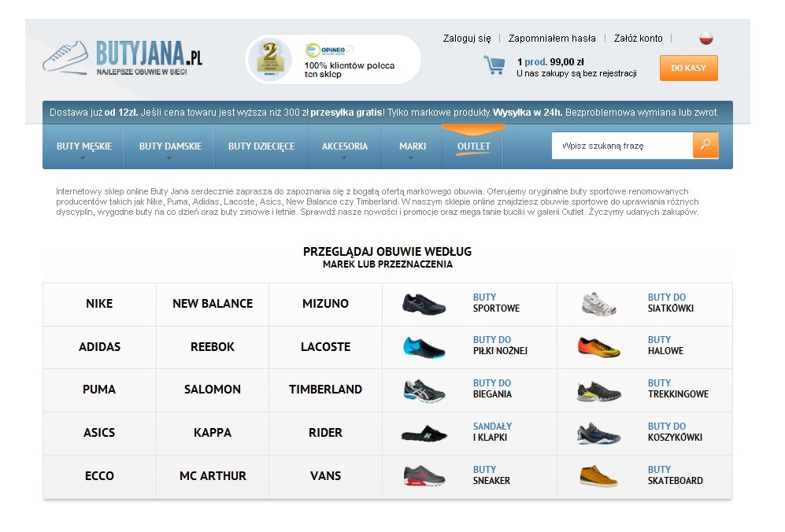The height and width of the screenshot is (532, 785).
Task: Select the Salomon brand
Action: pyautogui.click(x=213, y=389)
